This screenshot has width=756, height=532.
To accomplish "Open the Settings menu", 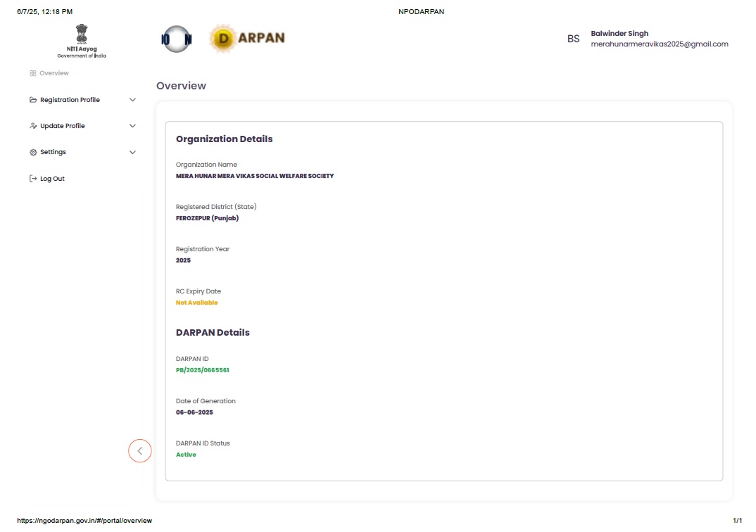I will [53, 152].
